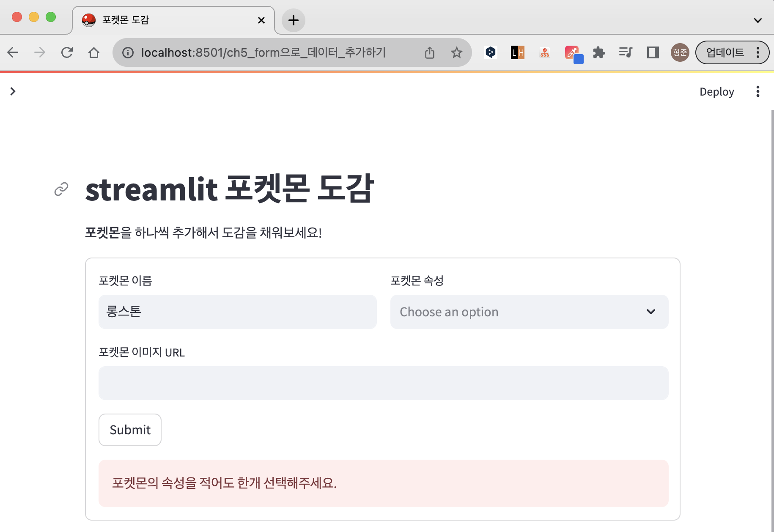Open the Extensions puzzle-piece menu
The height and width of the screenshot is (532, 774).
pos(599,52)
